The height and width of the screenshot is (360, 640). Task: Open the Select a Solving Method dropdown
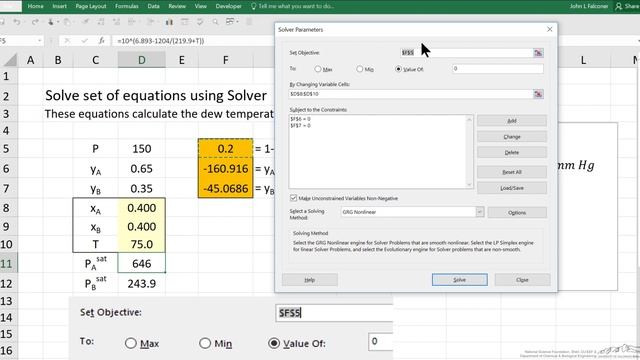(x=480, y=212)
